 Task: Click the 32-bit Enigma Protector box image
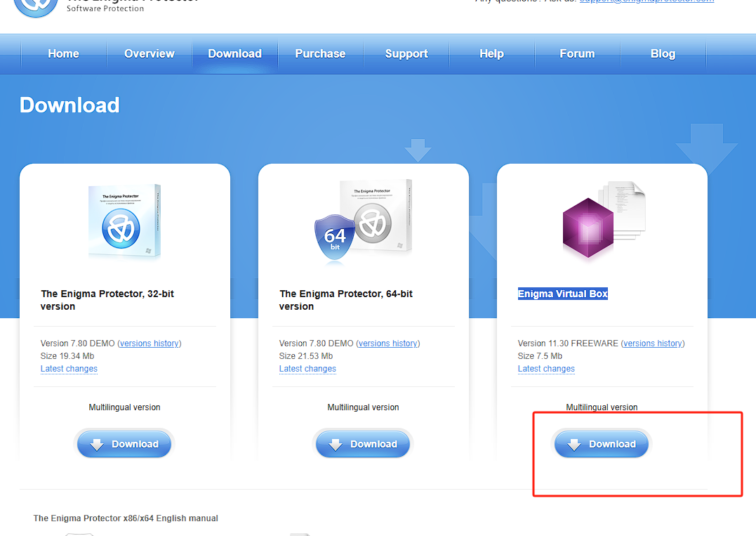(x=124, y=221)
